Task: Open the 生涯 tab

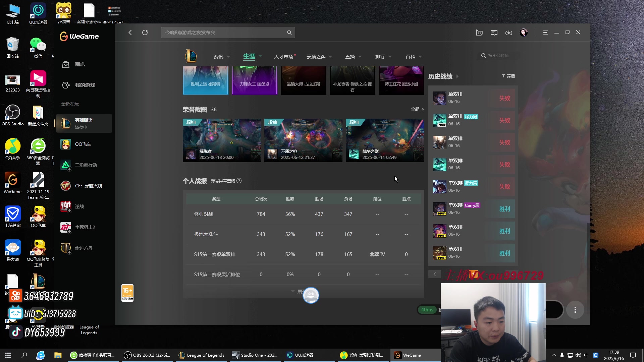Action: [249, 56]
